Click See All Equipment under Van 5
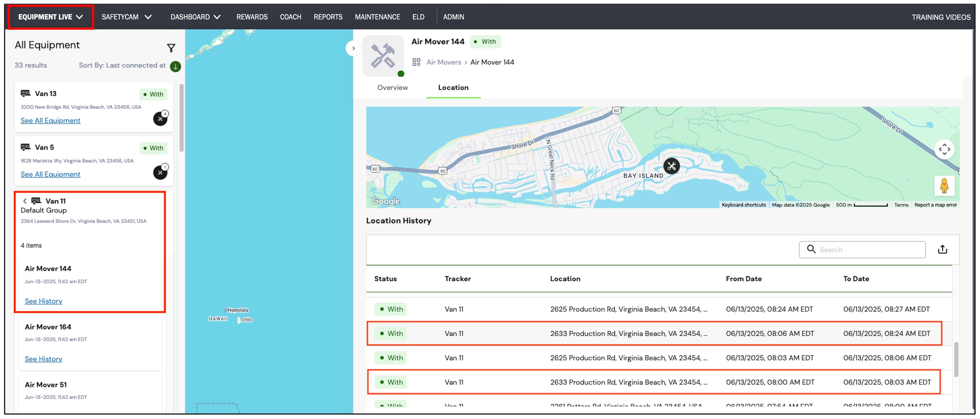The height and width of the screenshot is (419, 980). click(51, 174)
